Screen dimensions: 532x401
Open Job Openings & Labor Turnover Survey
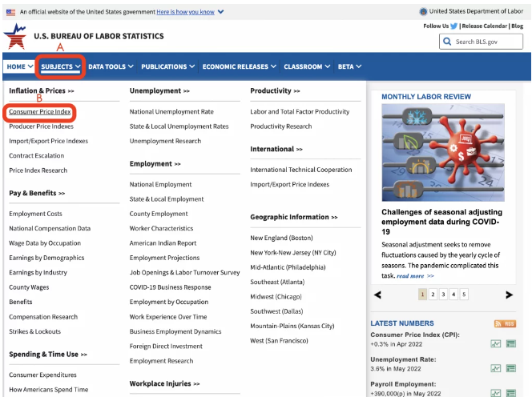(184, 272)
